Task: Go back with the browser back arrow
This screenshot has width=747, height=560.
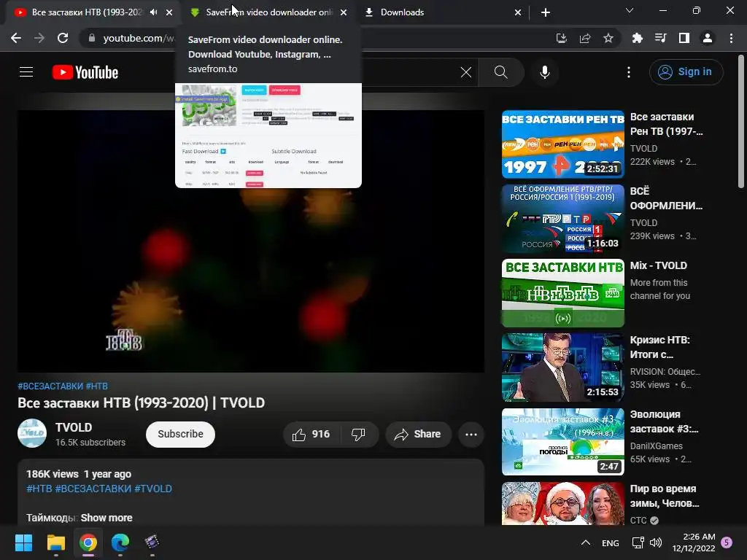Action: coord(16,38)
